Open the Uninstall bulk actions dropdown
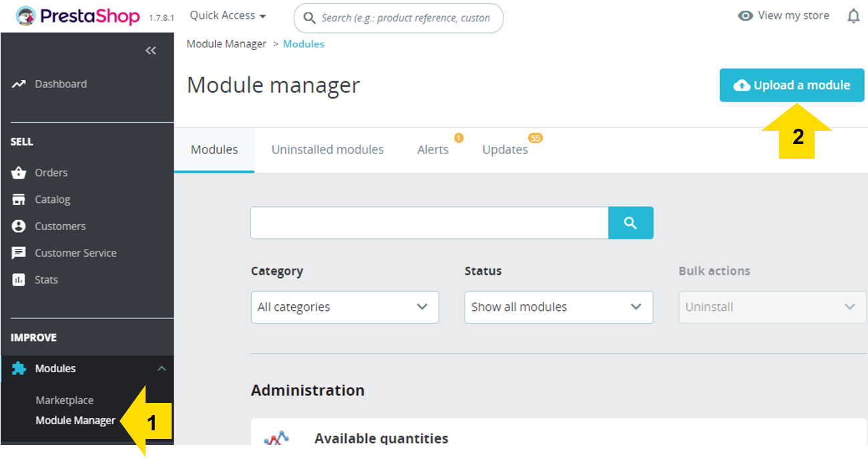This screenshot has height=463, width=868. pos(773,307)
